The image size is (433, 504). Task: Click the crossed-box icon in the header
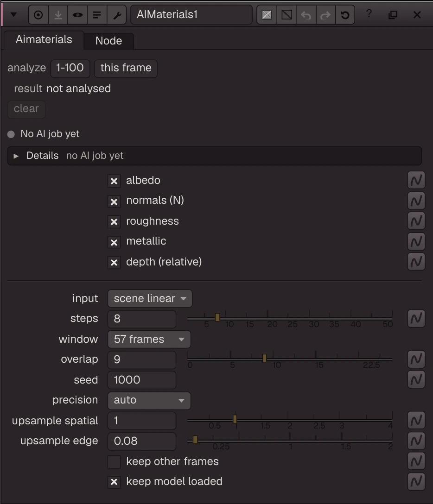click(267, 15)
